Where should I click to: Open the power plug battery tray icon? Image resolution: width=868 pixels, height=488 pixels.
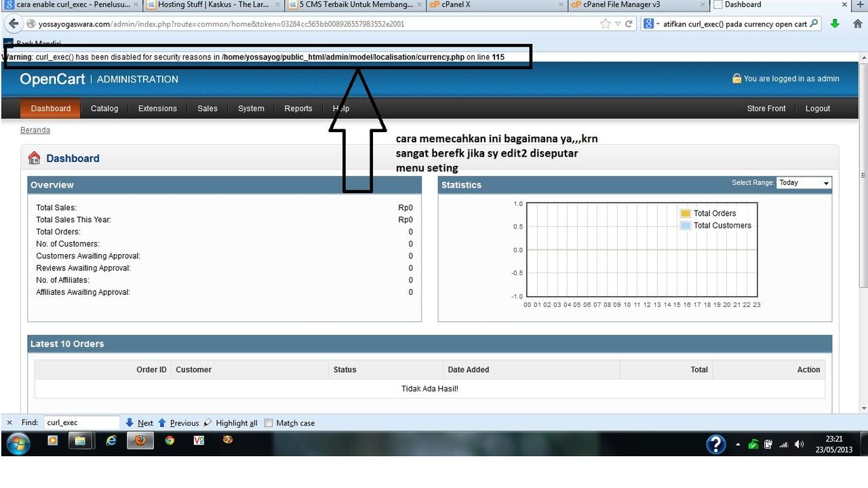768,445
